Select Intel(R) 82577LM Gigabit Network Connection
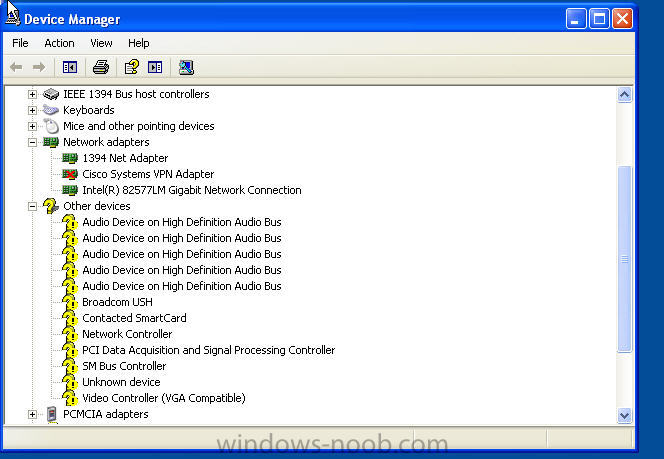 [192, 190]
